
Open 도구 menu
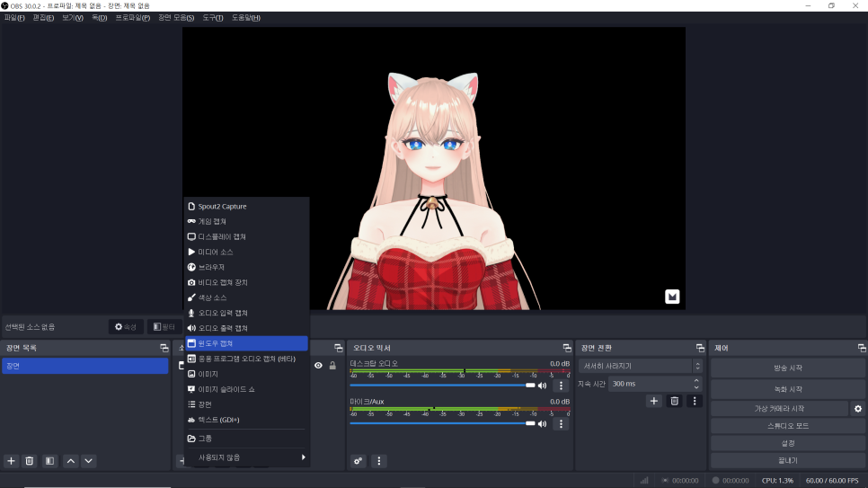click(x=213, y=18)
